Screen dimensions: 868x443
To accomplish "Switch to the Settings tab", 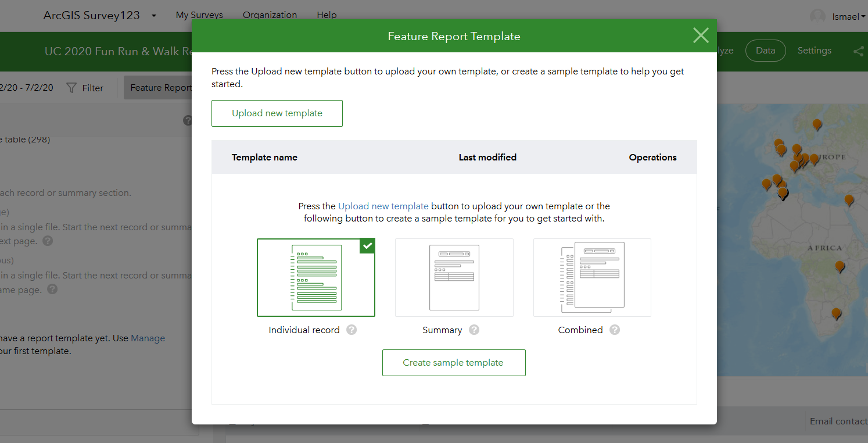I will click(815, 51).
